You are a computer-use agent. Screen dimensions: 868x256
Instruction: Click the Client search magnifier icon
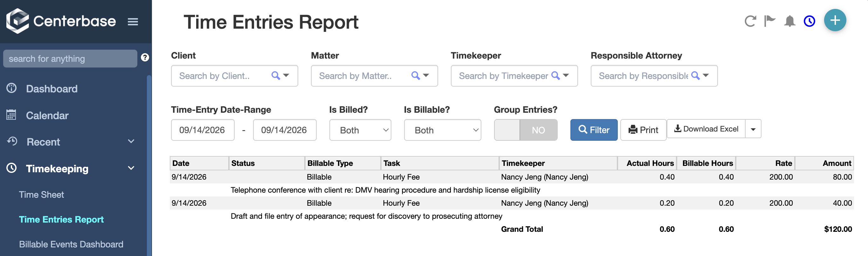[x=276, y=75]
